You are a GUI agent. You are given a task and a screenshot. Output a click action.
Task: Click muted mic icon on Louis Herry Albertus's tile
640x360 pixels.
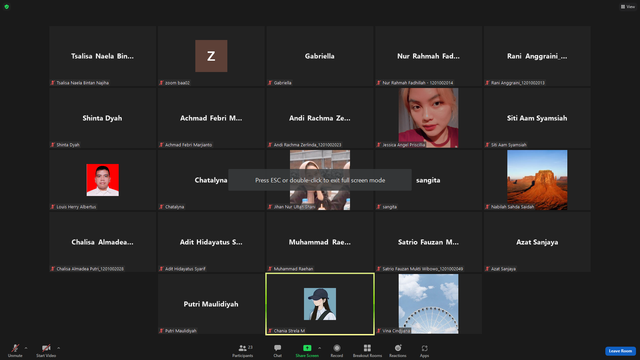[53, 207]
